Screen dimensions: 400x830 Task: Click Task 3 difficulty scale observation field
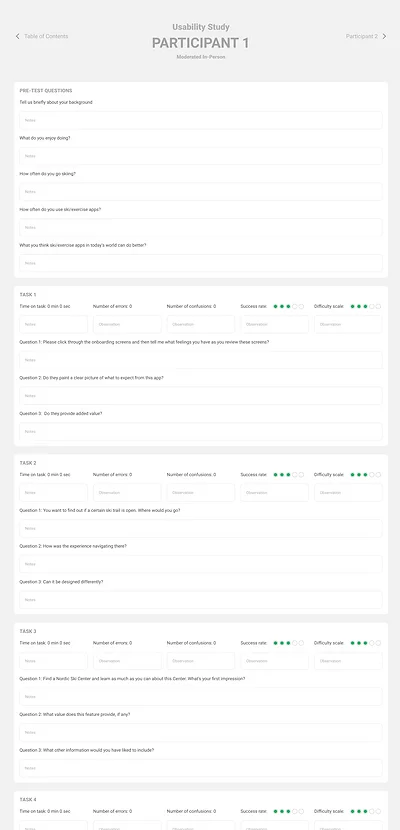(348, 661)
